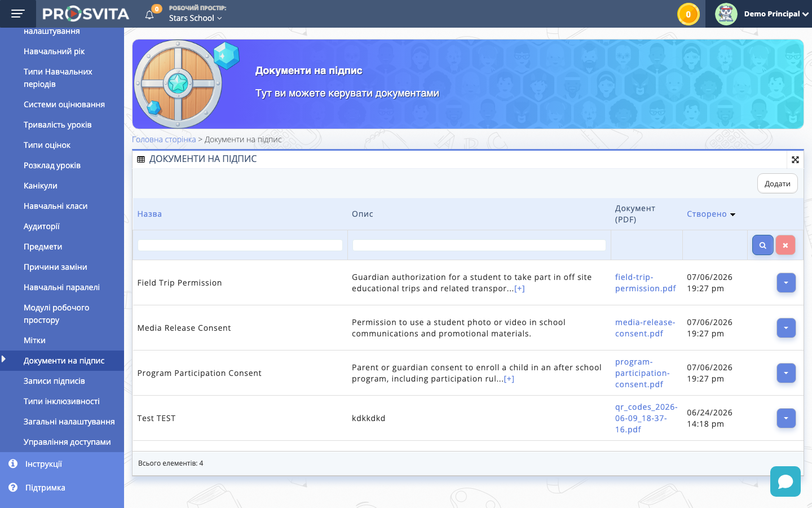Click the Demo Principal avatar image

726,14
